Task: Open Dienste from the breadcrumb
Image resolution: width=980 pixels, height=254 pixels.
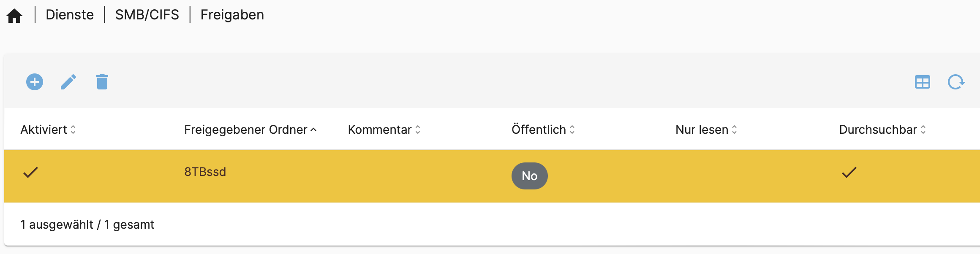Action: coord(70,15)
